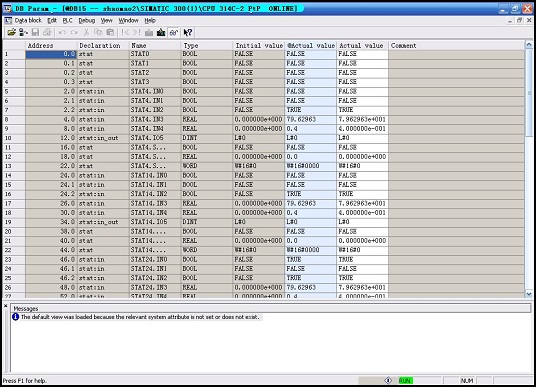Open the Data block menu
The image size is (536, 387).
pos(28,21)
